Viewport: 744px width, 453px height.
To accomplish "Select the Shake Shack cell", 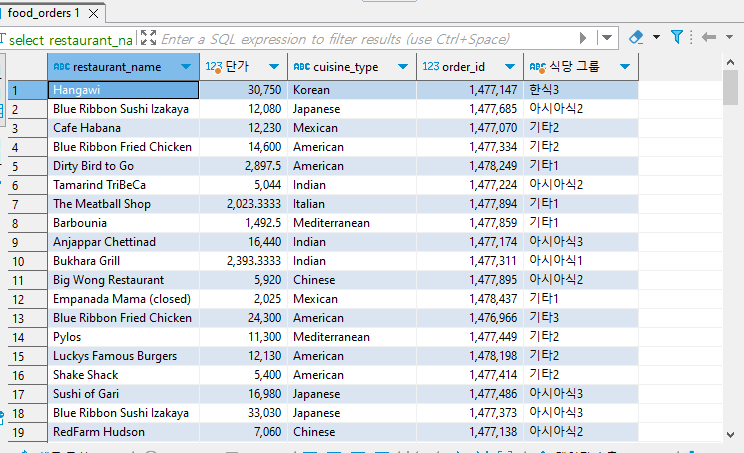I will point(123,375).
